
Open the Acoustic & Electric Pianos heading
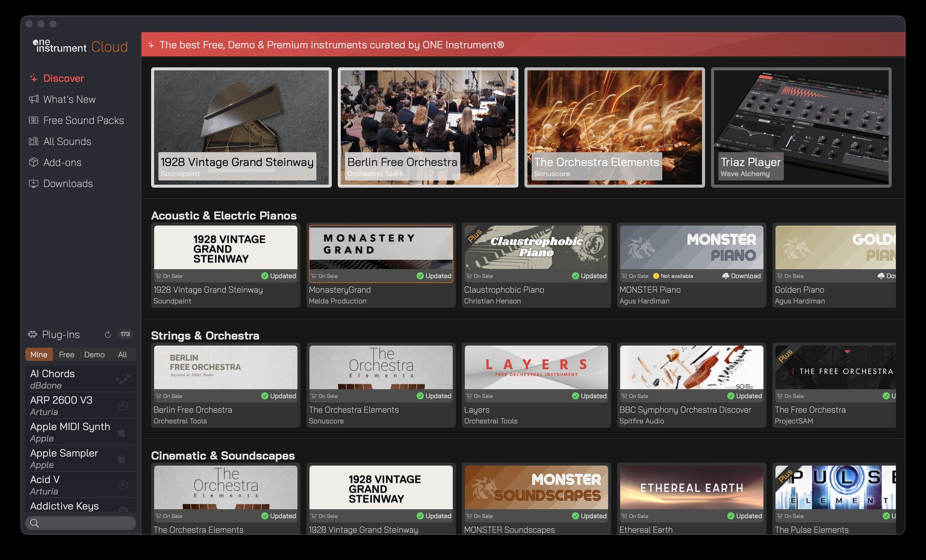[x=224, y=215]
